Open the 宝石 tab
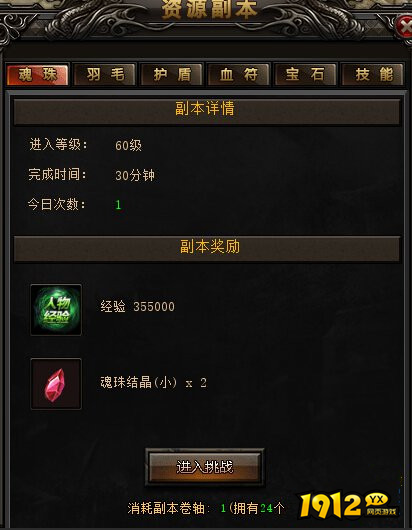This screenshot has width=412, height=530. tap(305, 74)
